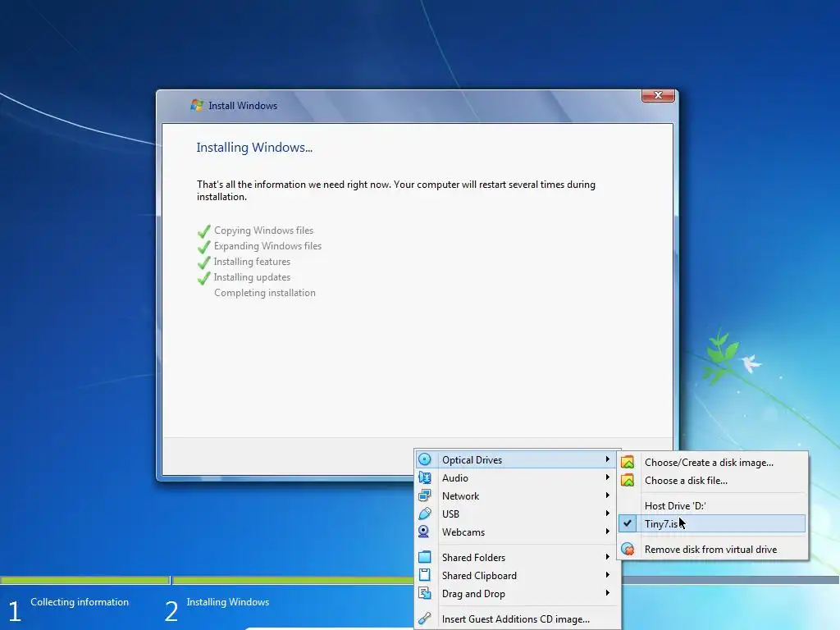Expand the Network submenu arrow
Screen dimensions: 840x630
[x=608, y=495]
